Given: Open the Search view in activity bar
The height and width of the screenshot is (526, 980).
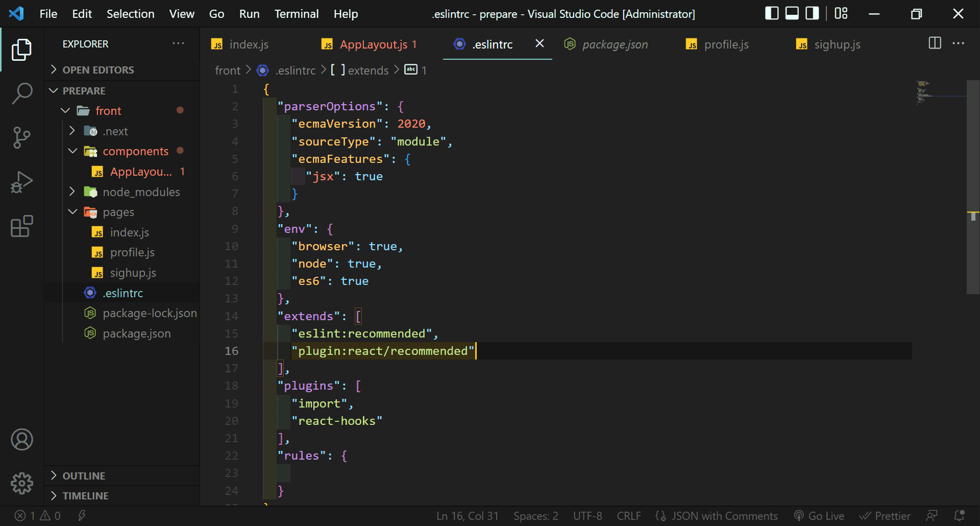Looking at the screenshot, I should pos(22,93).
